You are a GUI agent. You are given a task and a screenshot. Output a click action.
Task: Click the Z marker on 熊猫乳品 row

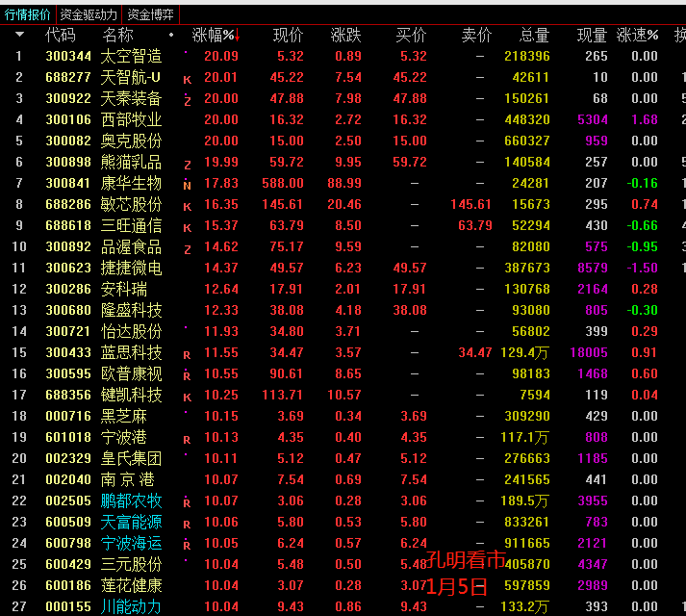[x=188, y=165]
